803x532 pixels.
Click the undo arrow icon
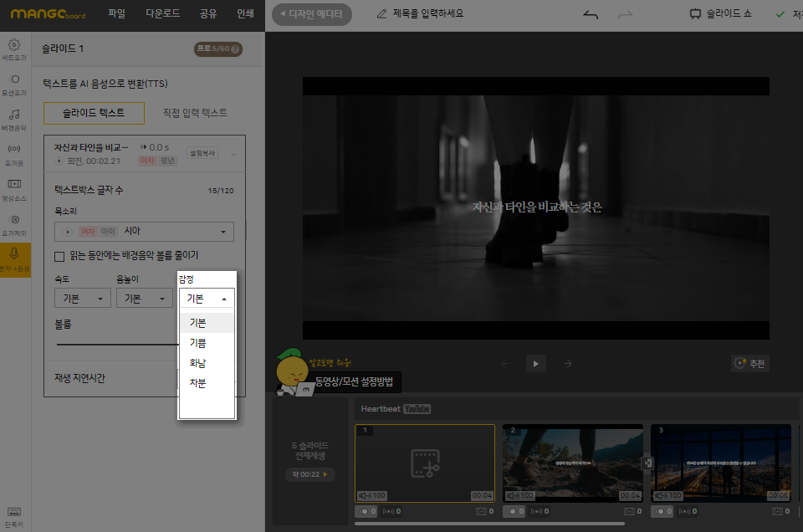[591, 14]
